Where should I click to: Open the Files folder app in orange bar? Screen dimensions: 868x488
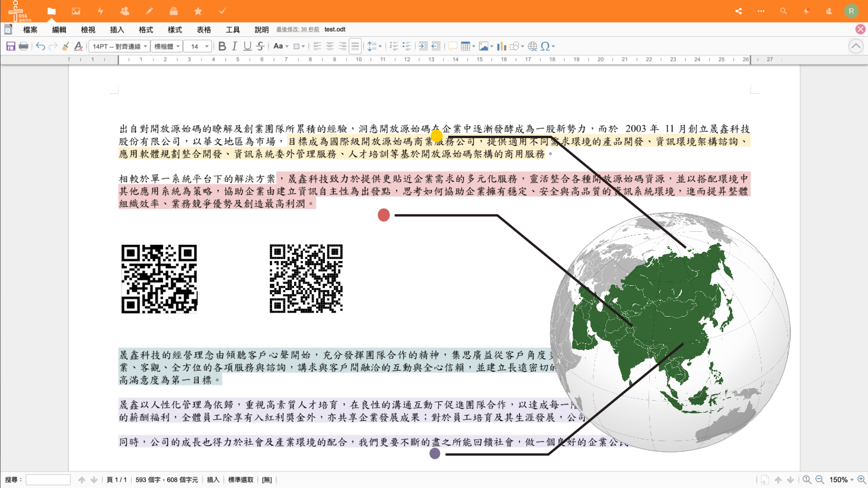[52, 11]
